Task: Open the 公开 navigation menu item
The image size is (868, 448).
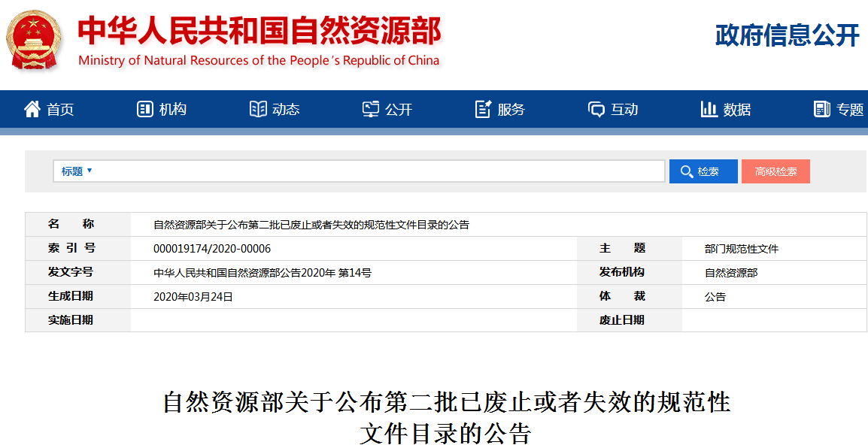Action: (x=399, y=110)
